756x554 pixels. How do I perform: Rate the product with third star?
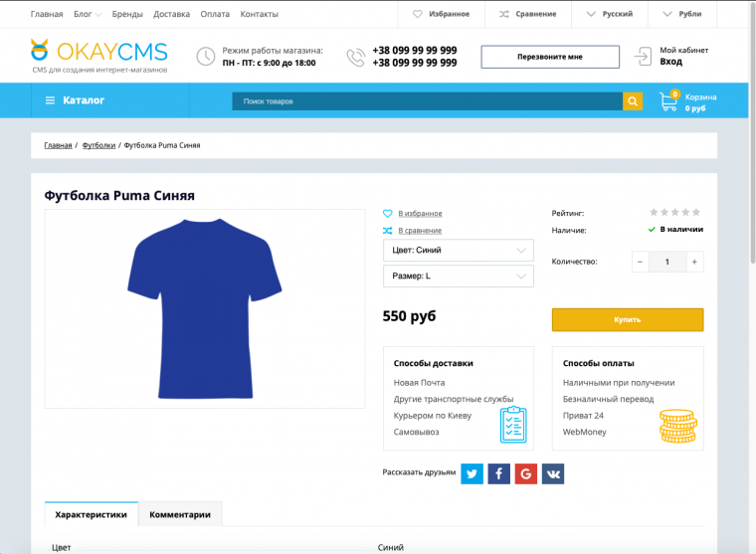click(675, 212)
